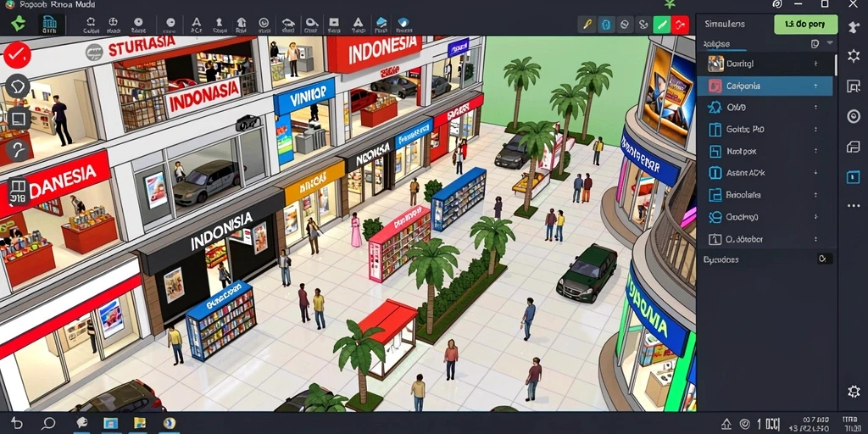The image size is (868, 434).
Task: Click the letter A text tool icon
Action: [197, 25]
